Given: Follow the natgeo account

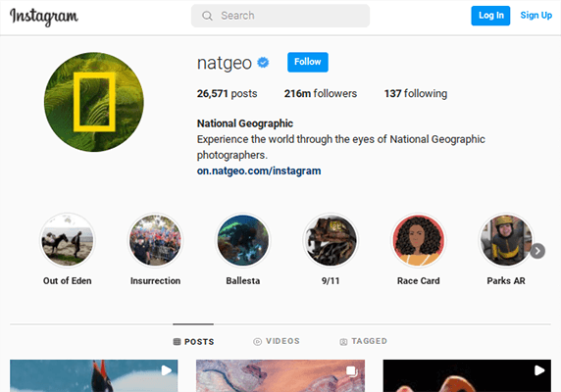Looking at the screenshot, I should pos(308,62).
